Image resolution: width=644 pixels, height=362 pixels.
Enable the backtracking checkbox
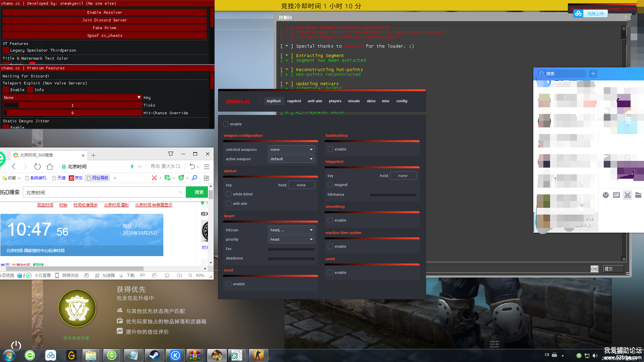pos(330,149)
